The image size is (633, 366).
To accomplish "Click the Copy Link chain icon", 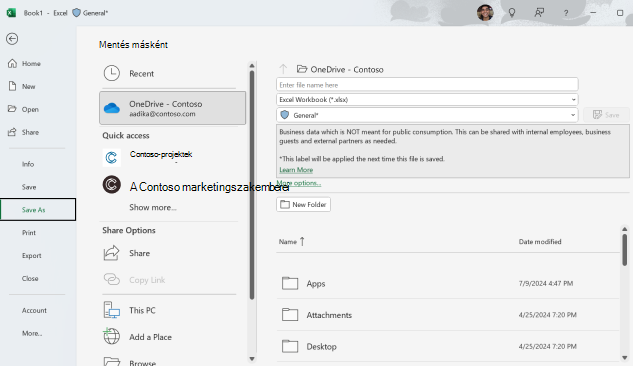I will pyautogui.click(x=111, y=279).
